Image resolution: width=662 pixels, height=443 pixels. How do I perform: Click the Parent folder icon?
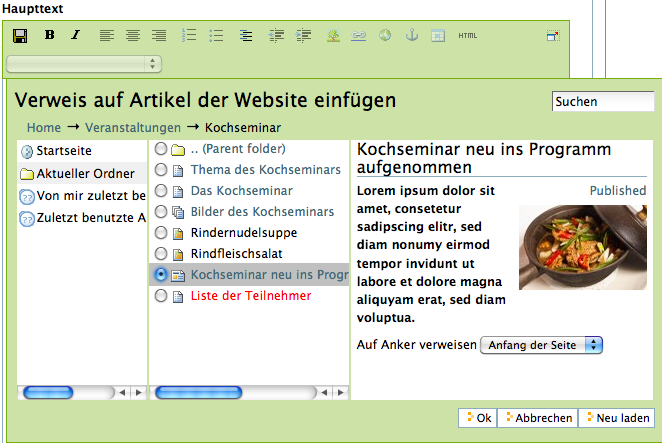click(178, 149)
